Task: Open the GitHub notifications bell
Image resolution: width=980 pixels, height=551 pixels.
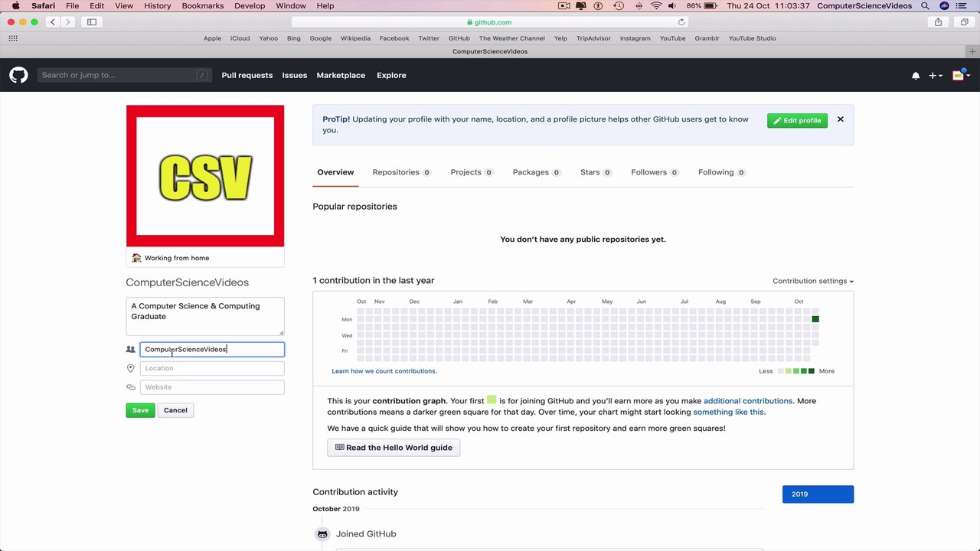Action: click(916, 76)
